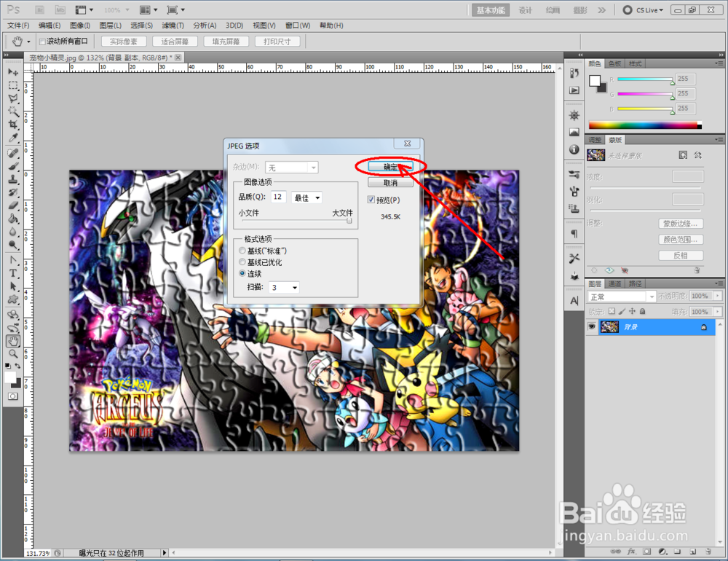Image resolution: width=728 pixels, height=561 pixels.
Task: Open the zoom level 100% dropdown
Action: point(116,9)
